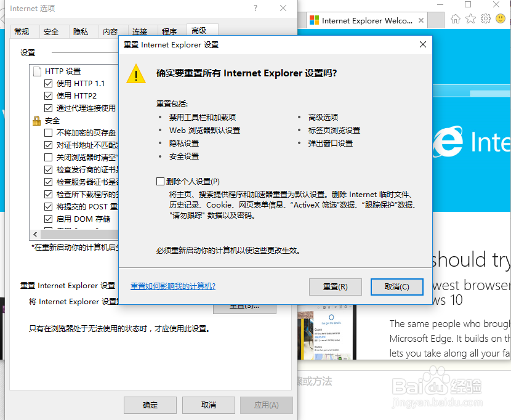The width and height of the screenshot is (511, 420).
Task: Click the 取消(C) button in reset dialog
Action: pyautogui.click(x=397, y=286)
